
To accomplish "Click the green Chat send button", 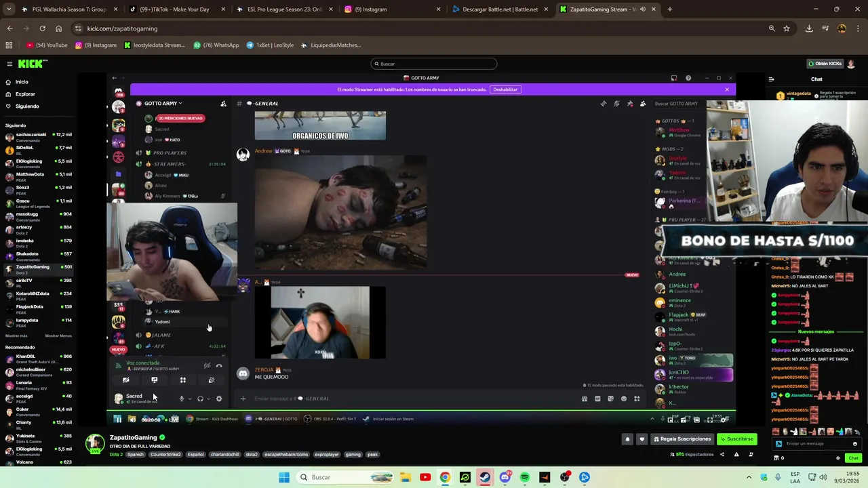I will pos(853,458).
